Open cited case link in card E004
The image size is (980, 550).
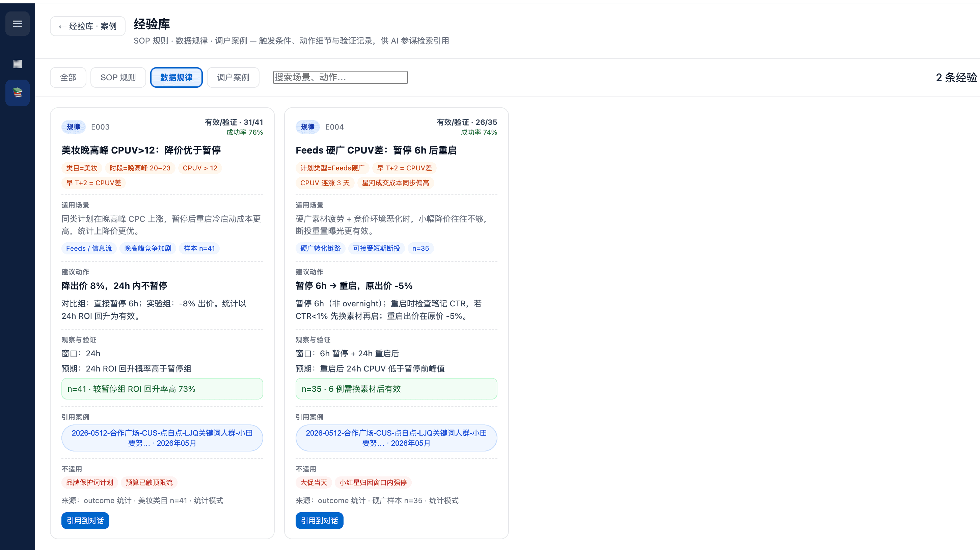[x=396, y=438]
